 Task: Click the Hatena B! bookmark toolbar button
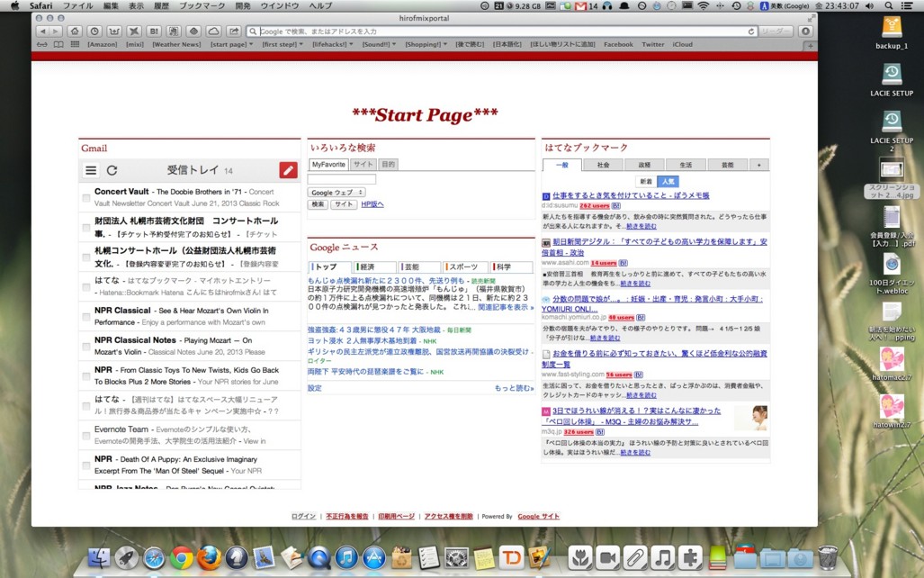pyautogui.click(x=154, y=32)
